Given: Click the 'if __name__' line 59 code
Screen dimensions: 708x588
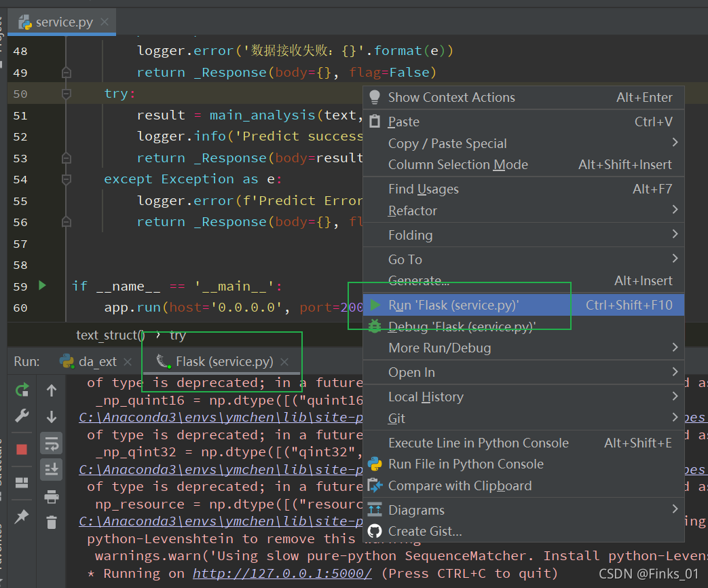Looking at the screenshot, I should (177, 287).
